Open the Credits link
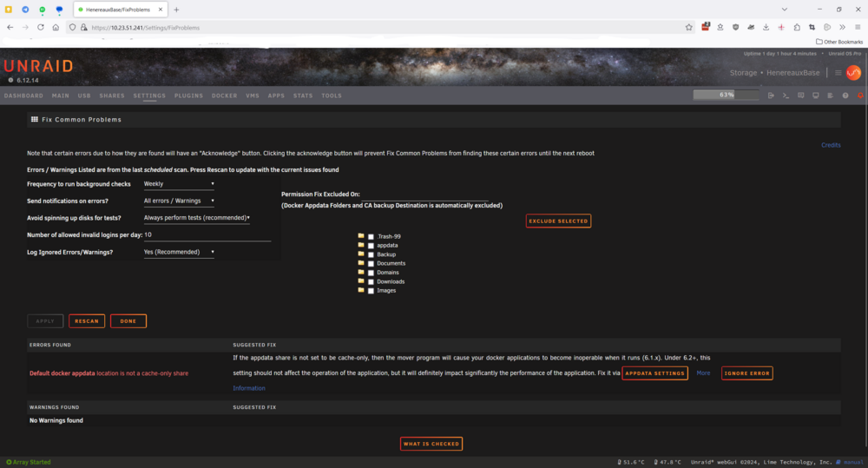The width and height of the screenshot is (868, 468). [831, 145]
